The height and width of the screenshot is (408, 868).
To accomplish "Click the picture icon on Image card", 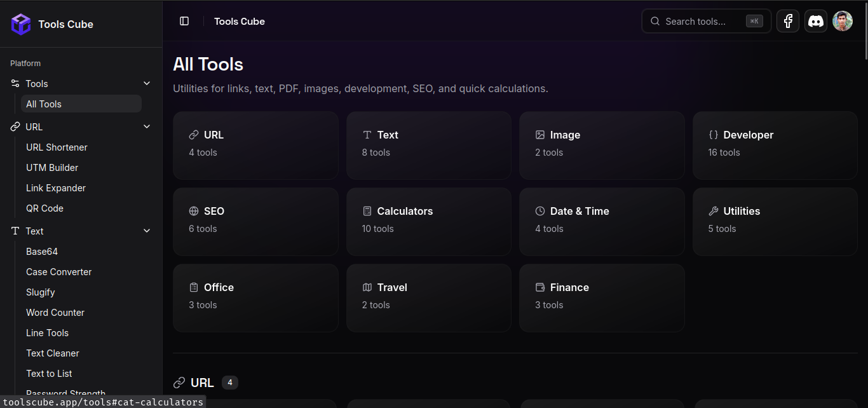I will pyautogui.click(x=540, y=135).
